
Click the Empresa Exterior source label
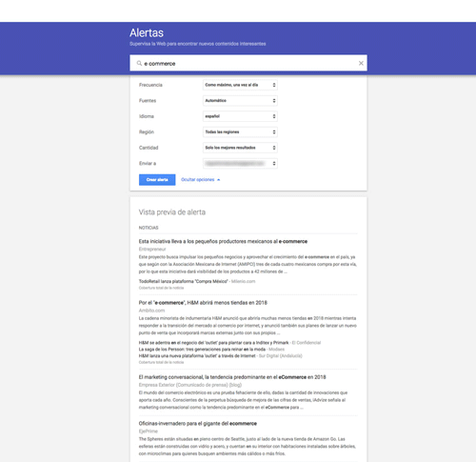(190, 385)
